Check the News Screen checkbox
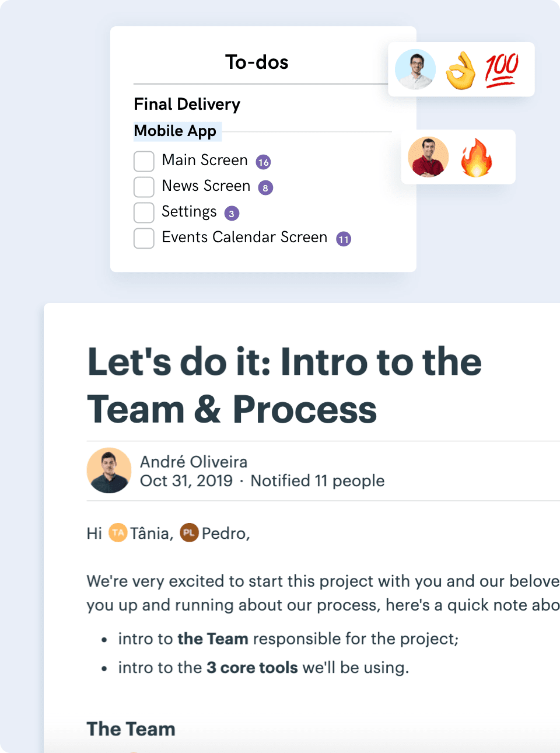Viewport: 560px width, 753px height. pyautogui.click(x=144, y=187)
